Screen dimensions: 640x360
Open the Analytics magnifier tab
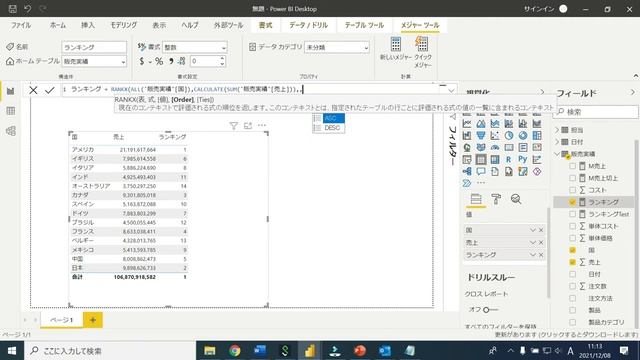[516, 199]
